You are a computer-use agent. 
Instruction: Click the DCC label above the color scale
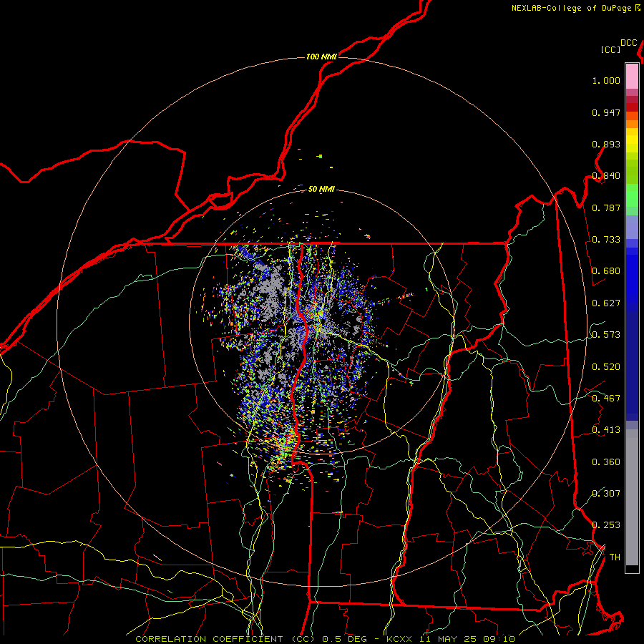click(x=628, y=43)
